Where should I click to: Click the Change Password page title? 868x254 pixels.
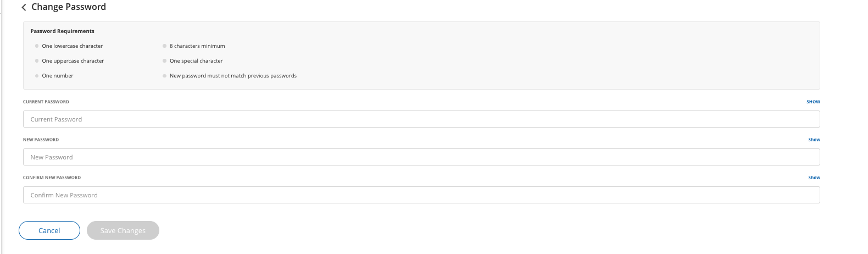[69, 7]
